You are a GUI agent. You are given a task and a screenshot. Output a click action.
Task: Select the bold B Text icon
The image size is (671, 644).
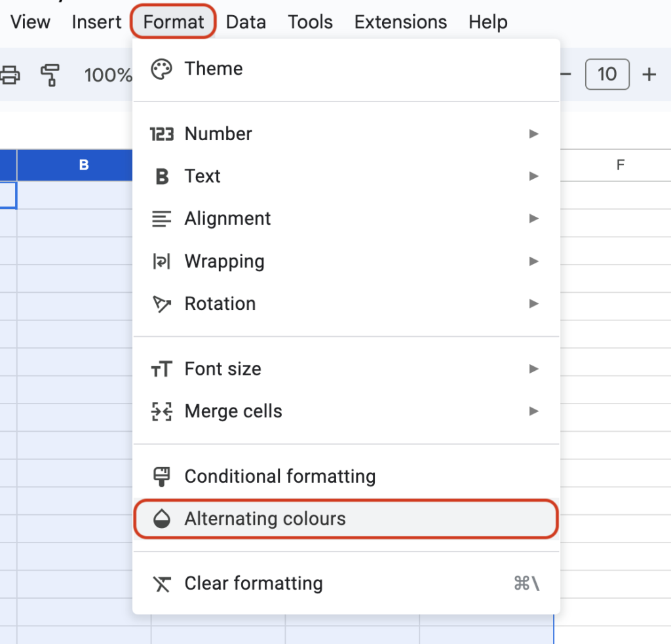click(x=161, y=176)
